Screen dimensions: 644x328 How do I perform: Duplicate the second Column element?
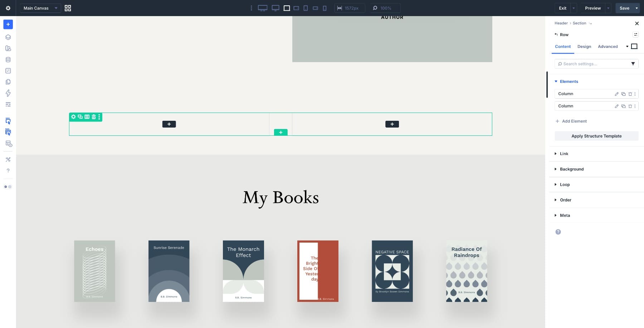coord(624,106)
